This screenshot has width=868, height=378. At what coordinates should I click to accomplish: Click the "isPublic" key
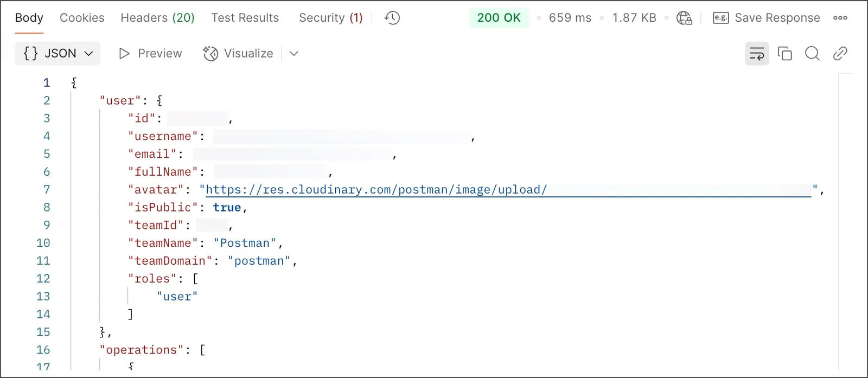(x=163, y=207)
